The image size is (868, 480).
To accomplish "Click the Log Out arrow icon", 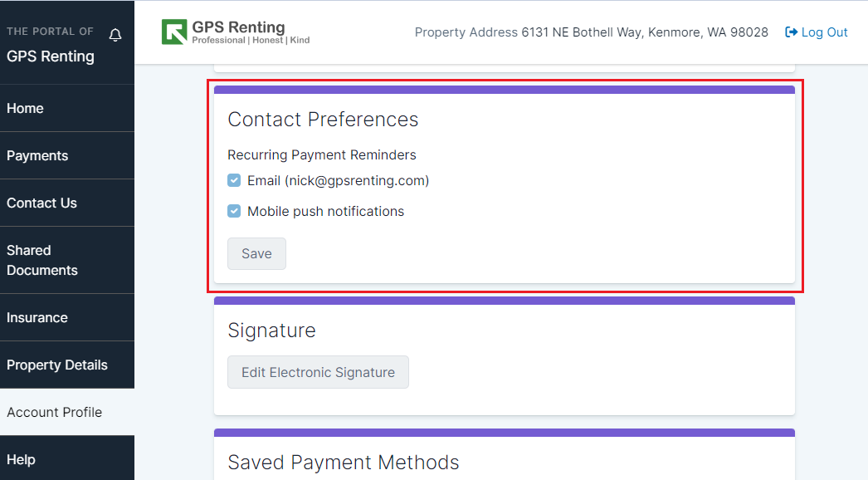I will point(791,32).
